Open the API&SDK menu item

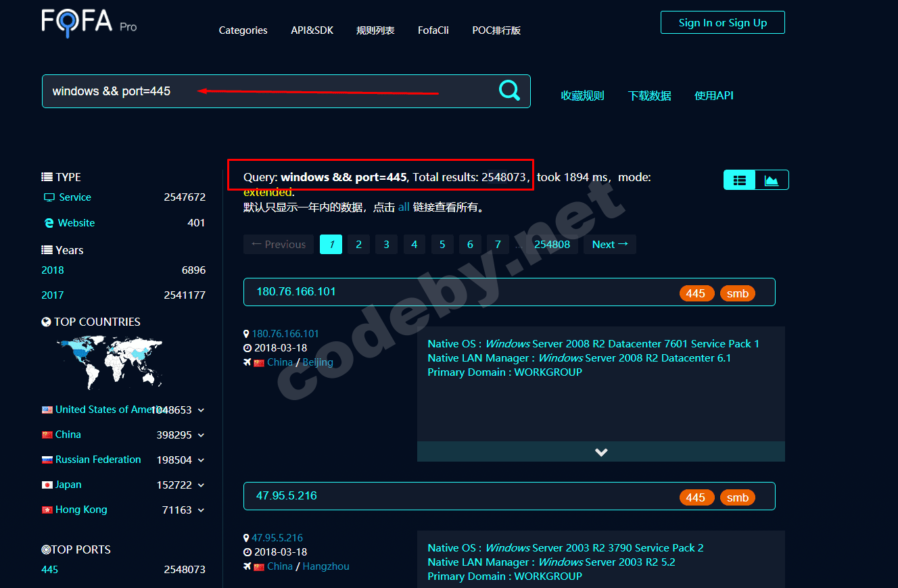coord(312,30)
